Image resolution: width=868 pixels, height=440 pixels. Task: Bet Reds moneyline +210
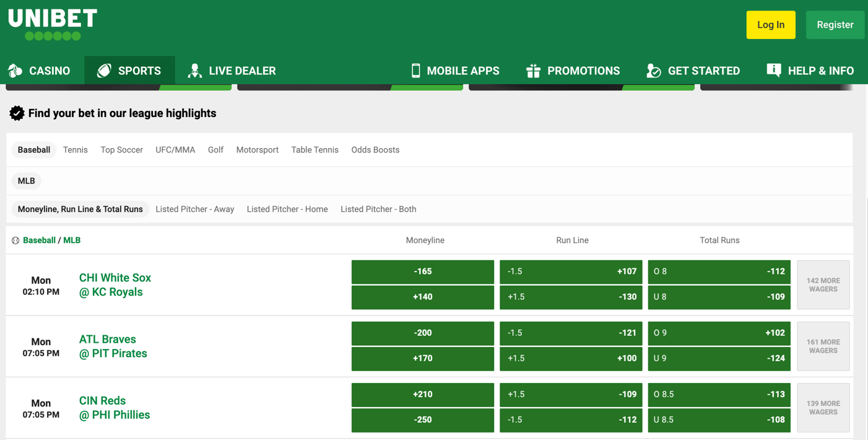click(423, 395)
